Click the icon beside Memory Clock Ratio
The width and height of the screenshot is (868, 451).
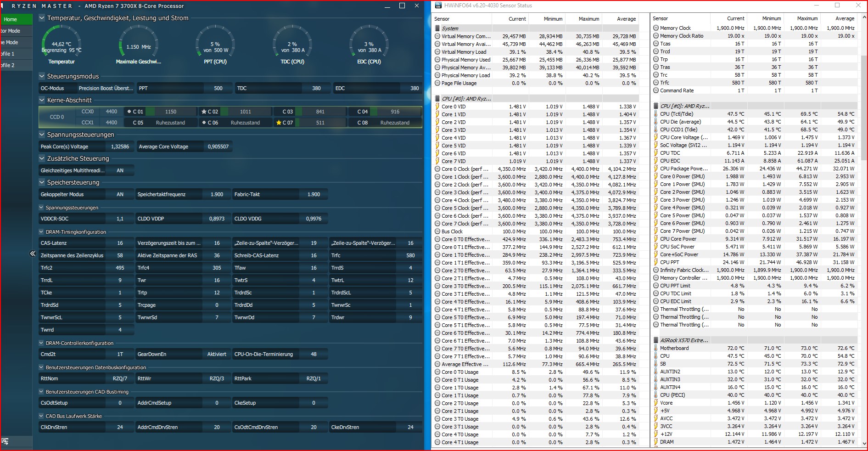tap(656, 36)
